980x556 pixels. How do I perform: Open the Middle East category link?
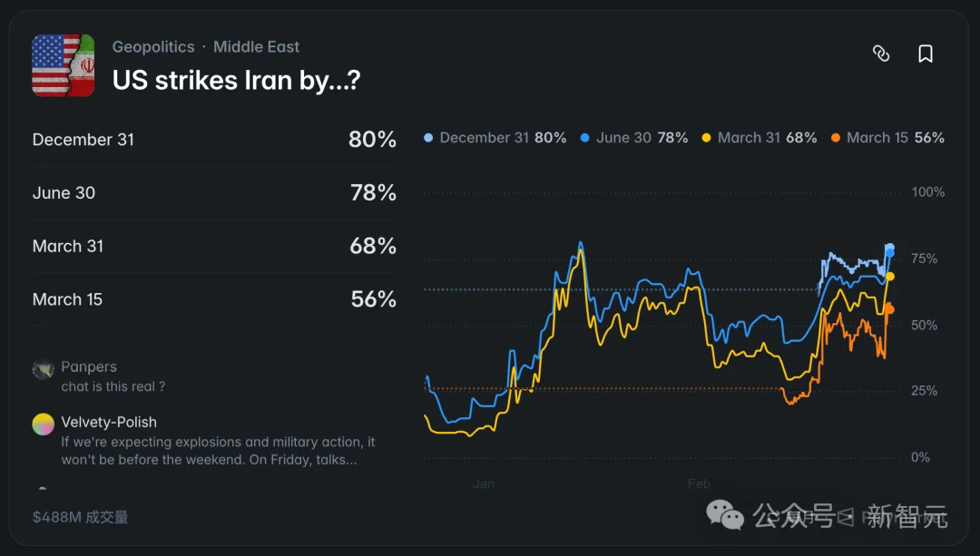tap(256, 46)
